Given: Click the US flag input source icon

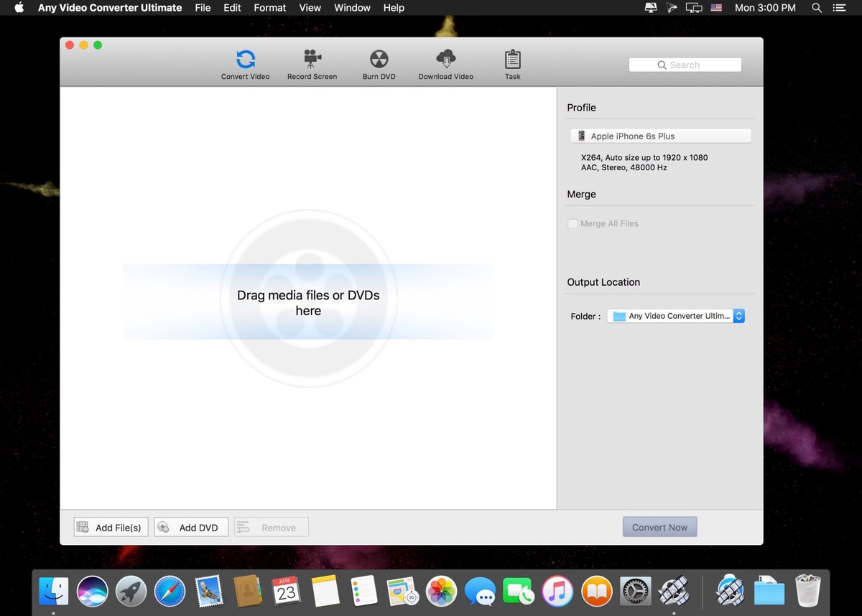Looking at the screenshot, I should [716, 8].
